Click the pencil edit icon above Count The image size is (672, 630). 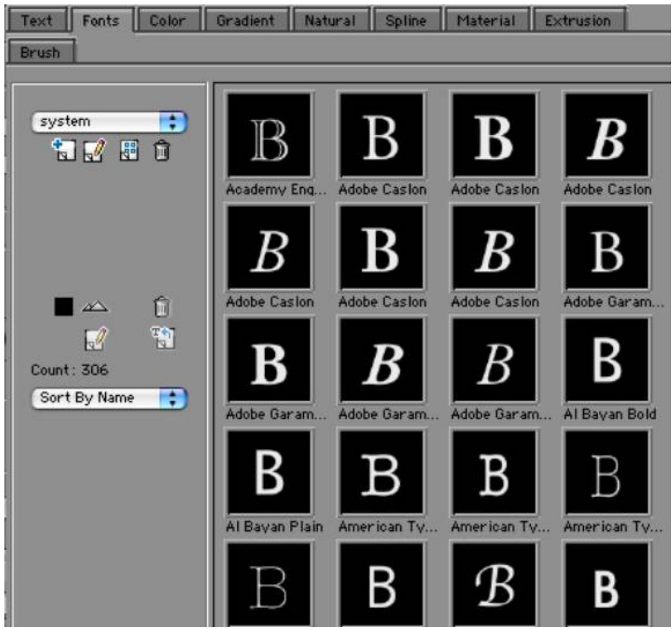(95, 339)
